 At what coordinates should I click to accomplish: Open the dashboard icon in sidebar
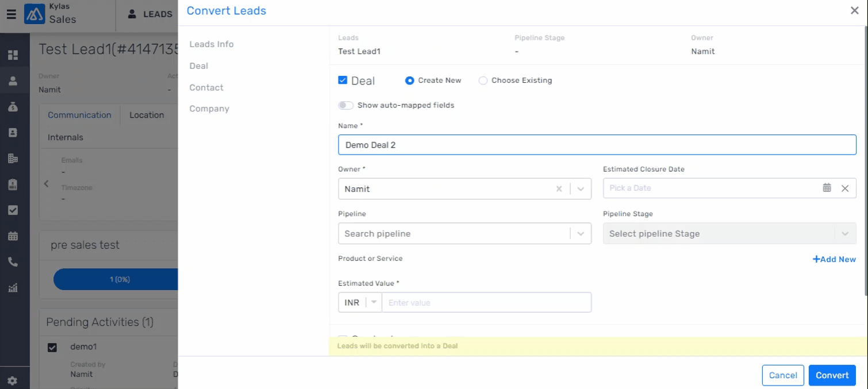(x=13, y=55)
